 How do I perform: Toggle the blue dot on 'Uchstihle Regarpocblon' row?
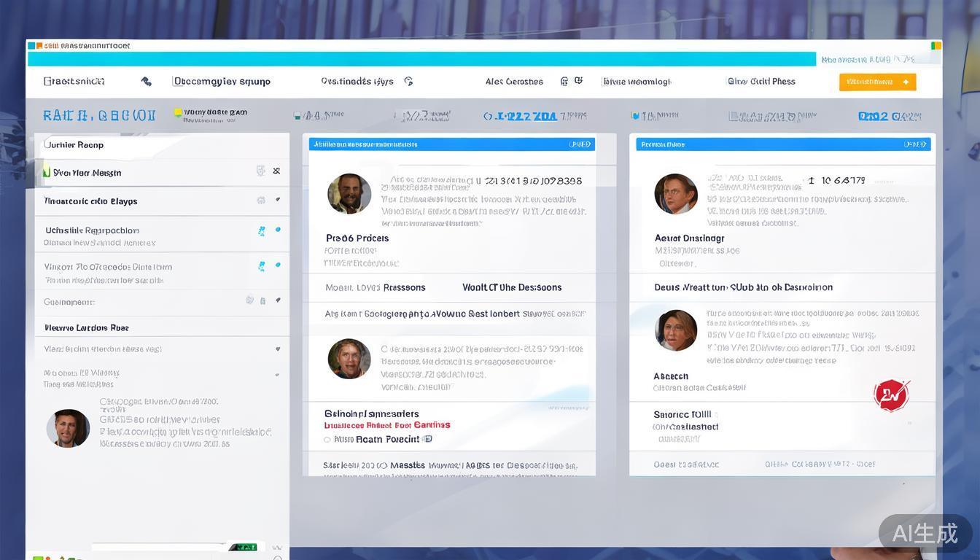278,230
